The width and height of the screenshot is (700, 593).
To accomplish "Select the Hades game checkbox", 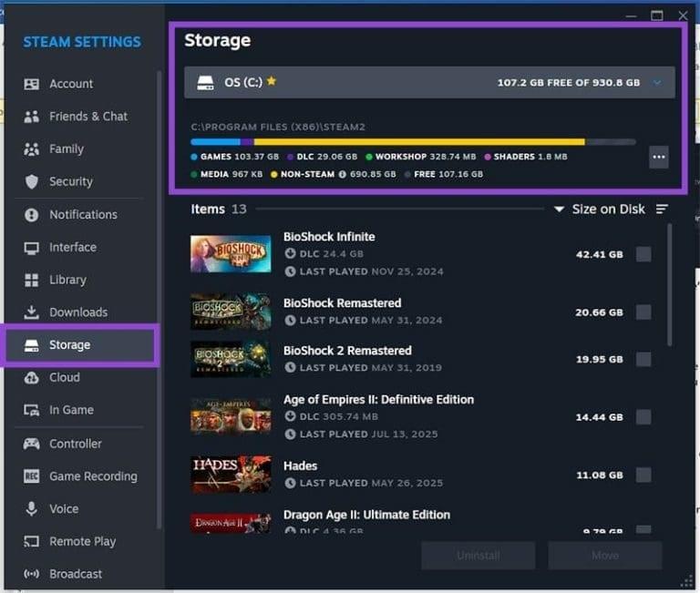I will 643,475.
